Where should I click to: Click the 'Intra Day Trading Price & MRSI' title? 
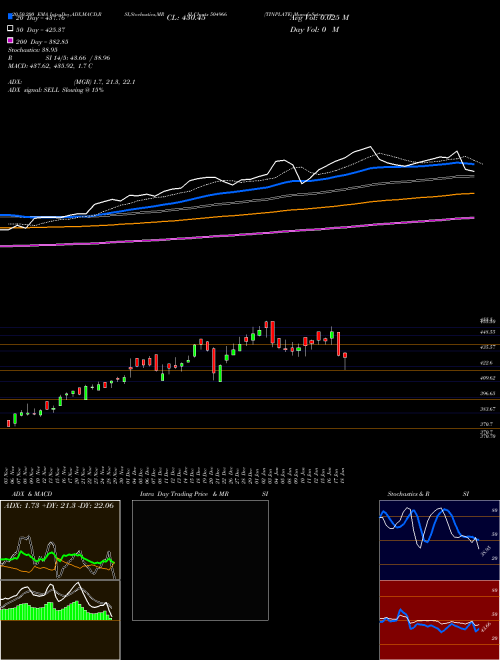coord(204,494)
